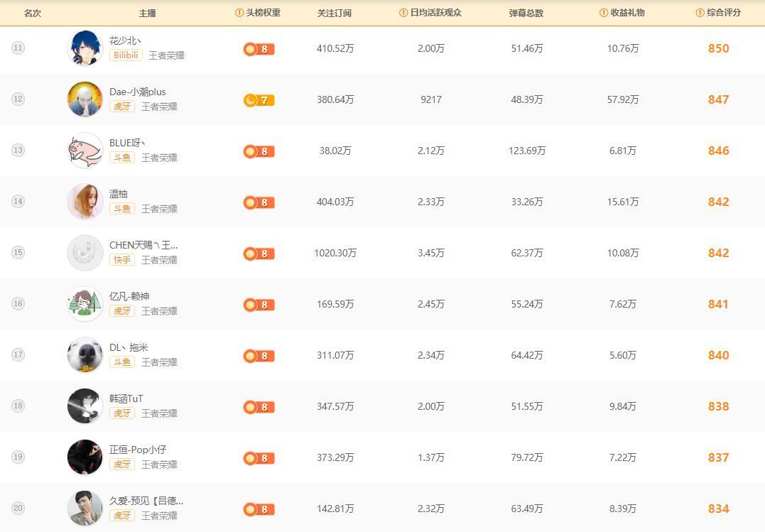Open streamer name 正恒-Pop小仔
Image resolution: width=765 pixels, height=532 pixels.
pyautogui.click(x=138, y=450)
